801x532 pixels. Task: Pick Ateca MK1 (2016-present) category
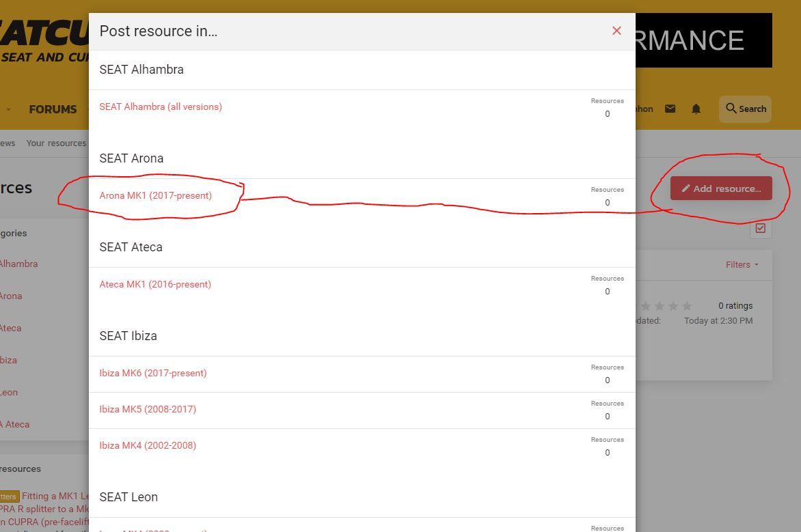155,284
